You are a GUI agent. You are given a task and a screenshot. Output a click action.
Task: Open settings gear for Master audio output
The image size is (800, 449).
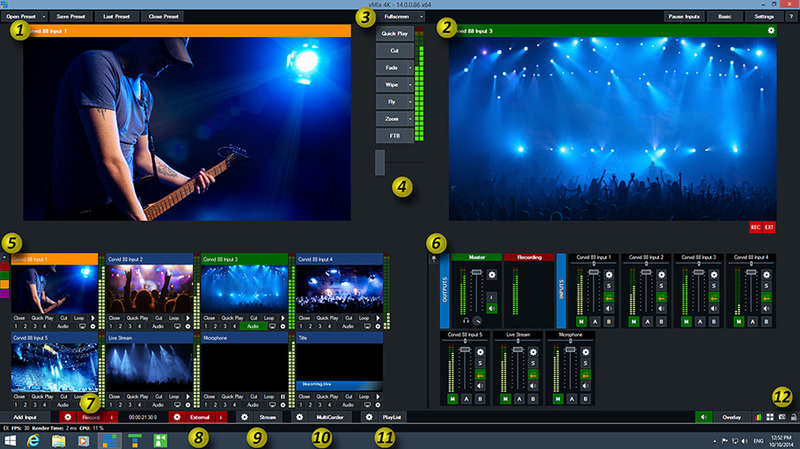click(x=492, y=274)
